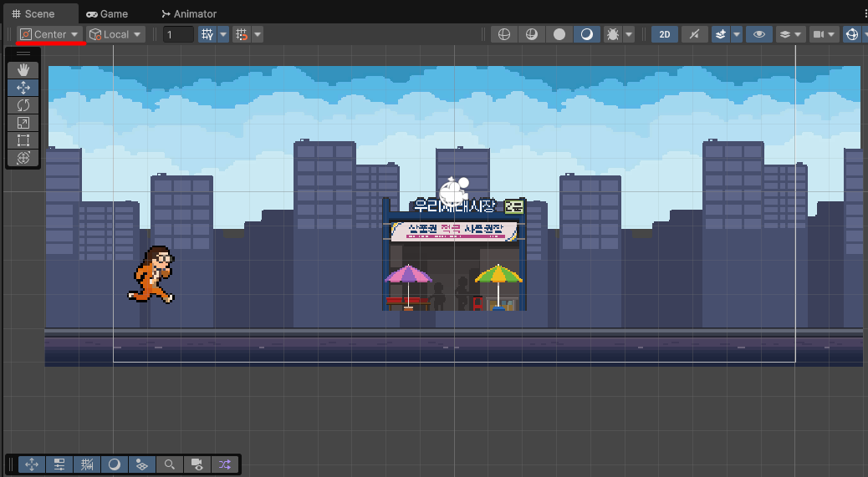Open the Center pivot dropdown
Screen dimensions: 868x477
[x=50, y=34]
